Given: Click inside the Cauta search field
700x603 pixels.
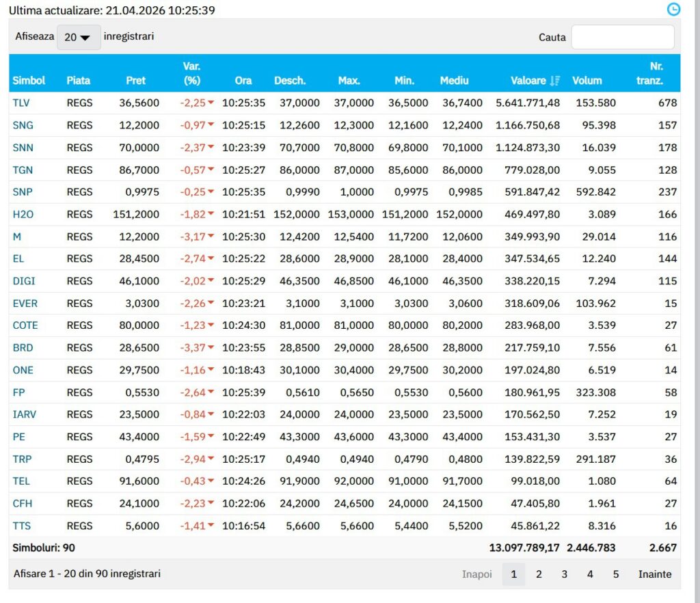Looking at the screenshot, I should (622, 37).
